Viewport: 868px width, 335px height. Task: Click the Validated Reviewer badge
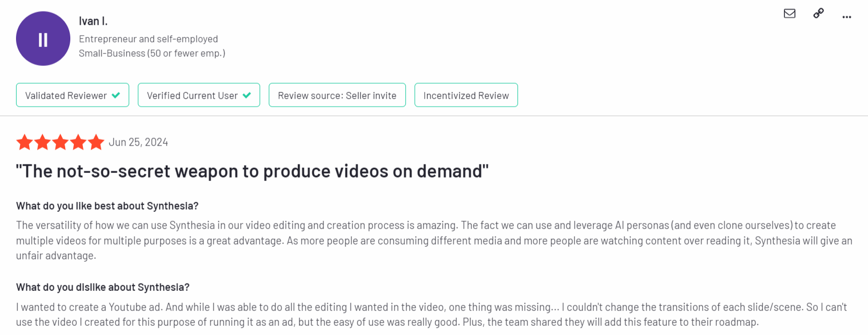tap(73, 95)
